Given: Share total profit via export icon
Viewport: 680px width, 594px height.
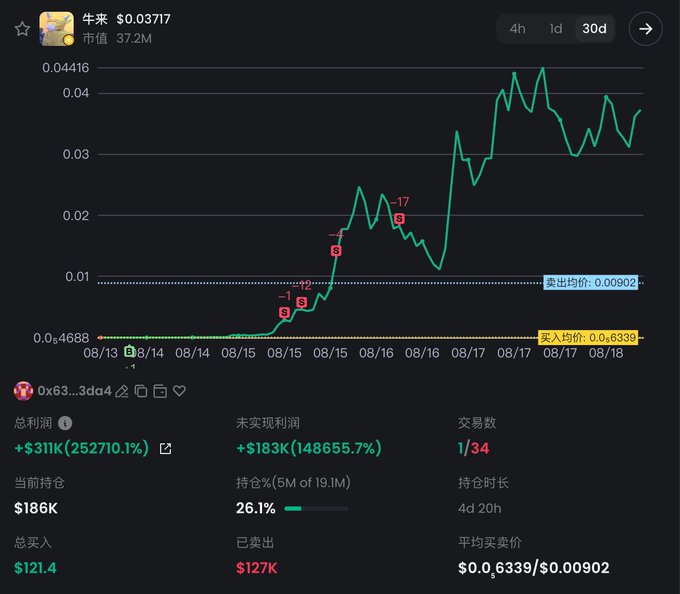Looking at the screenshot, I should click(165, 449).
